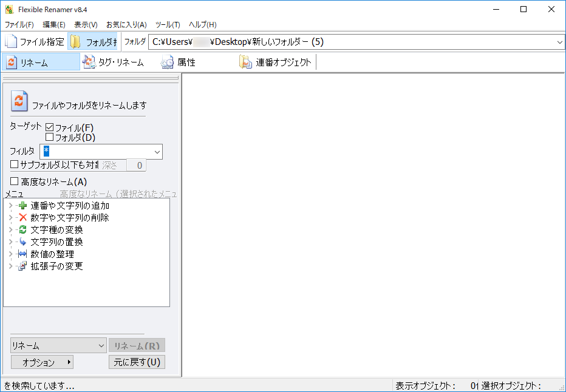The height and width of the screenshot is (392, 566).
Task: Click green plus 連番や文字列の追加 icon
Action: coord(23,206)
